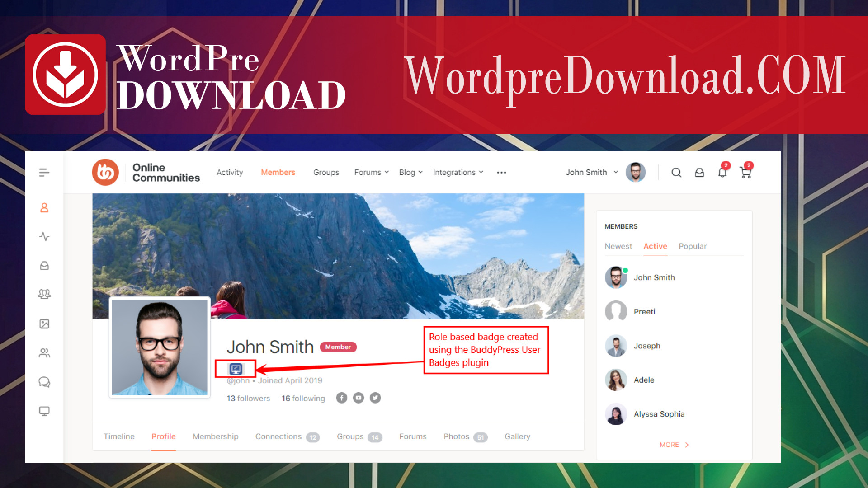Open the inbox icon in left sidebar

[44, 265]
